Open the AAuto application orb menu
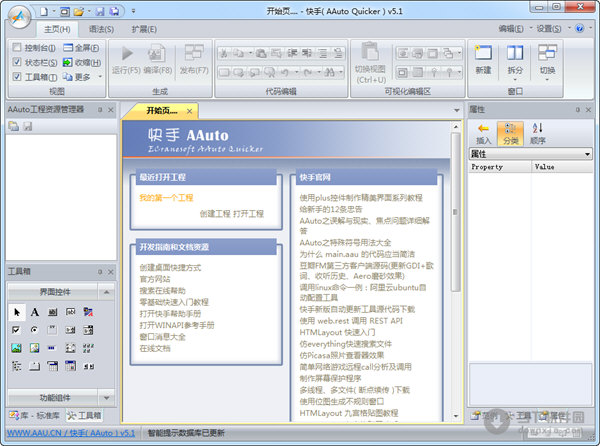This screenshot has width=600, height=446. point(19,16)
